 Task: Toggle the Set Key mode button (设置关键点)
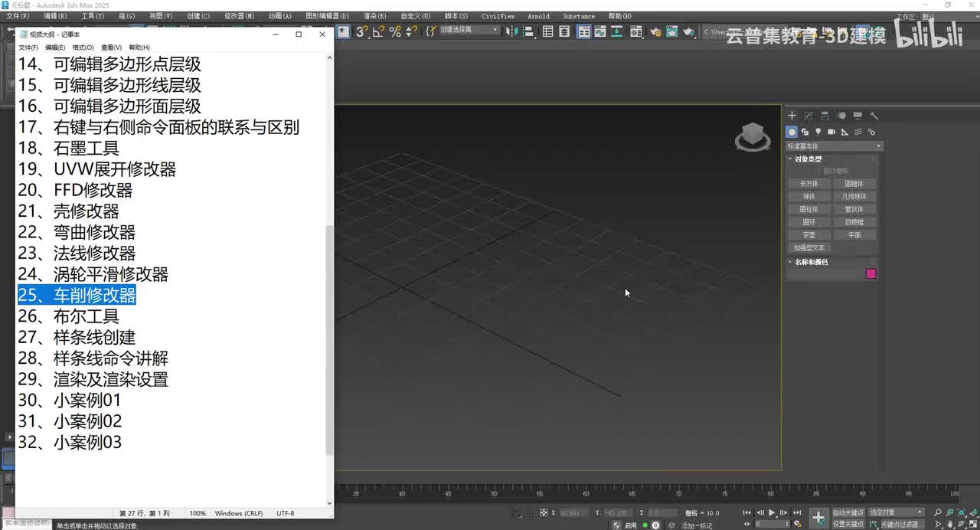848,524
